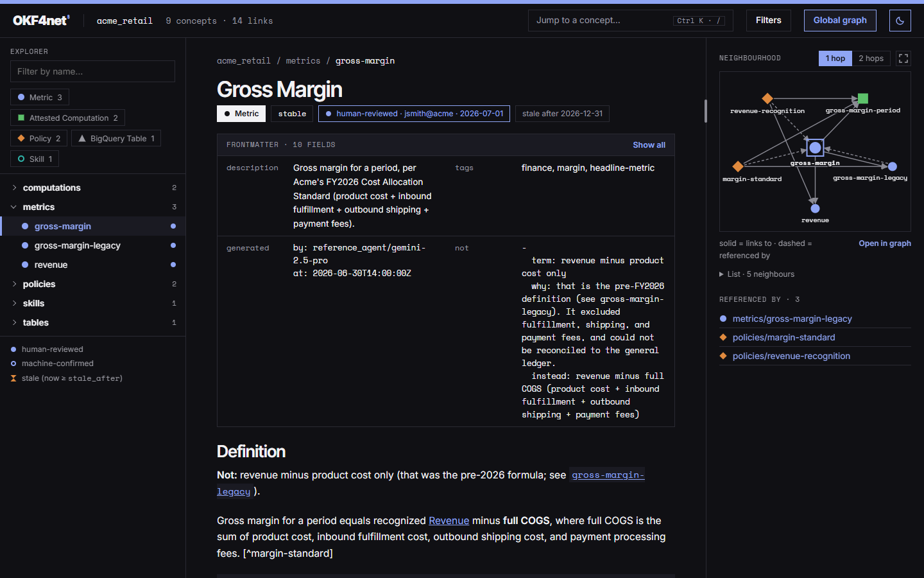Toggle Skill type filter chip

coord(35,159)
